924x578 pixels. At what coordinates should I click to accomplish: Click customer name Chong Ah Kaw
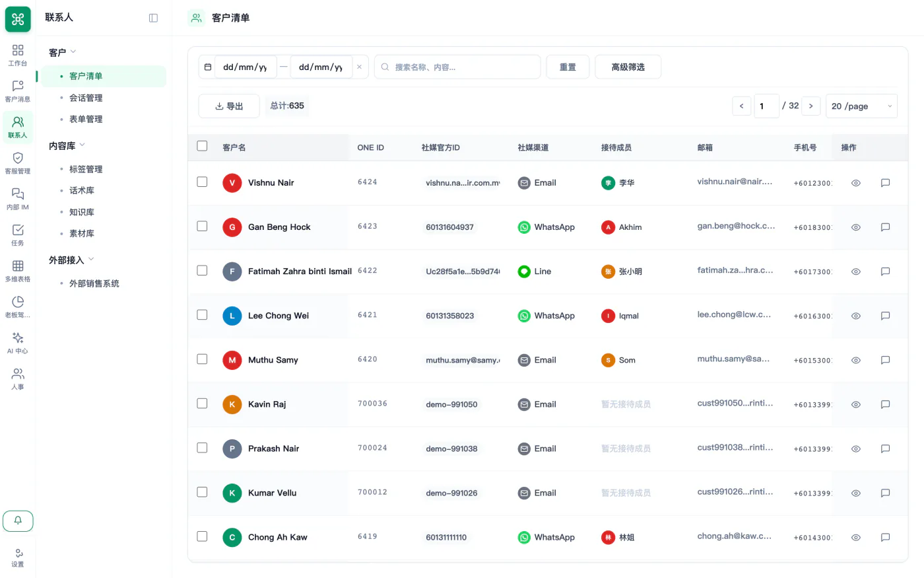[277, 537]
